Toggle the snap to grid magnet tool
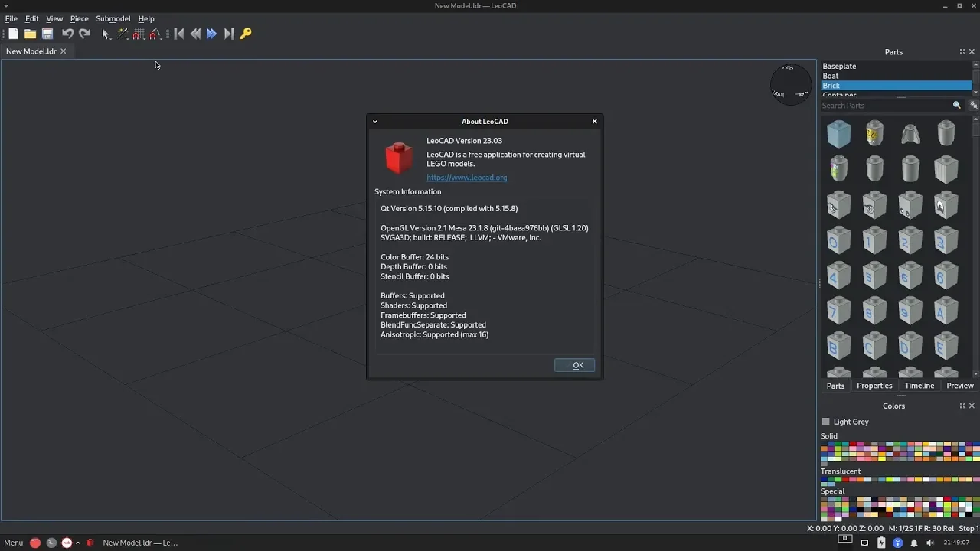The image size is (980, 551). [139, 34]
